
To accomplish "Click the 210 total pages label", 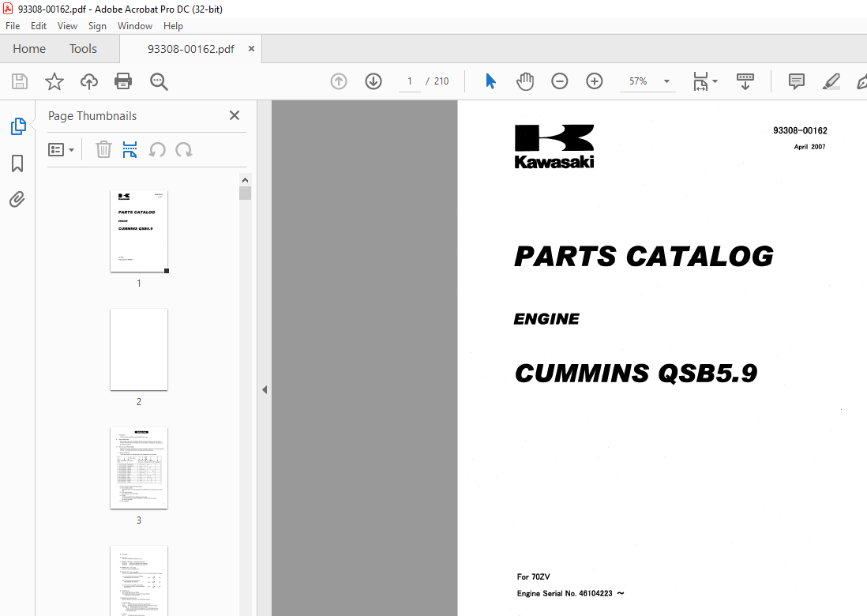I will [x=441, y=81].
